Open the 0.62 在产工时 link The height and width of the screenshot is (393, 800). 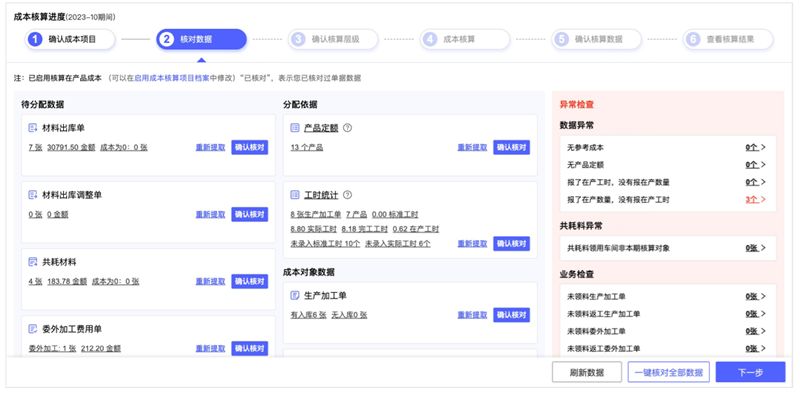(x=416, y=229)
